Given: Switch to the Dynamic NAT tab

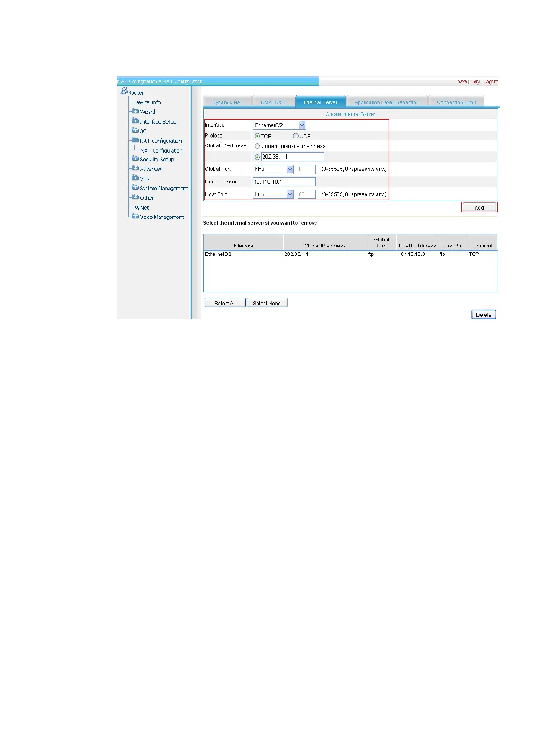Looking at the screenshot, I should click(227, 102).
